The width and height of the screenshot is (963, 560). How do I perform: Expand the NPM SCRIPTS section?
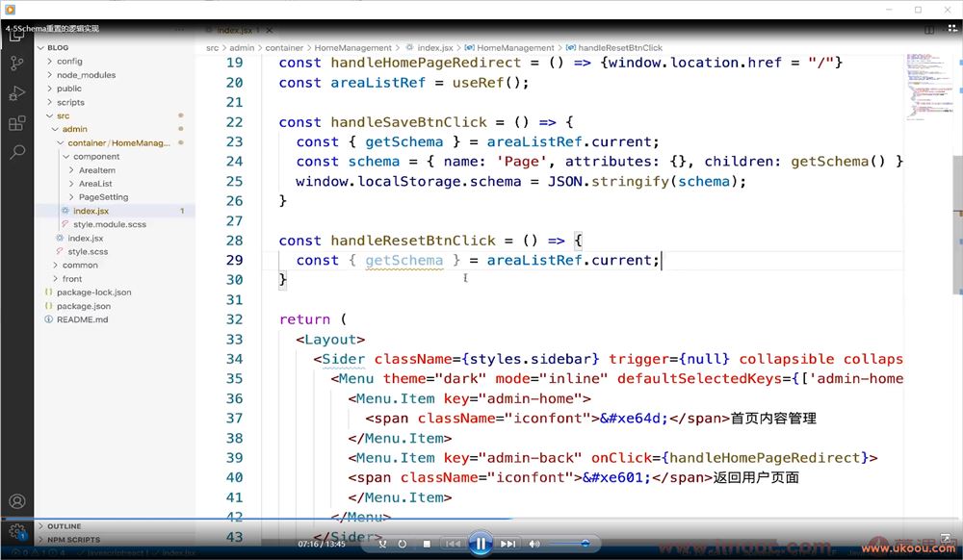point(73,540)
